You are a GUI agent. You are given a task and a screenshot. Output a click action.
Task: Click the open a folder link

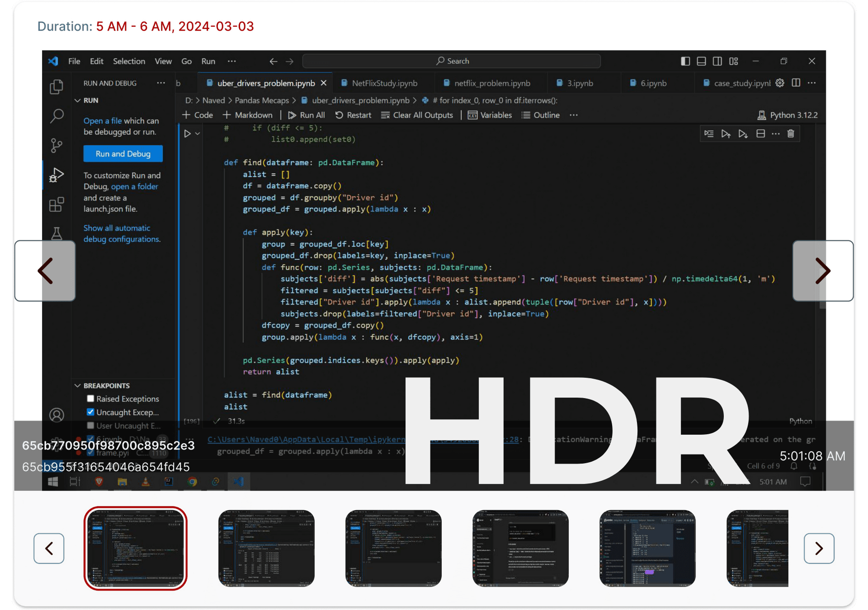coord(134,187)
